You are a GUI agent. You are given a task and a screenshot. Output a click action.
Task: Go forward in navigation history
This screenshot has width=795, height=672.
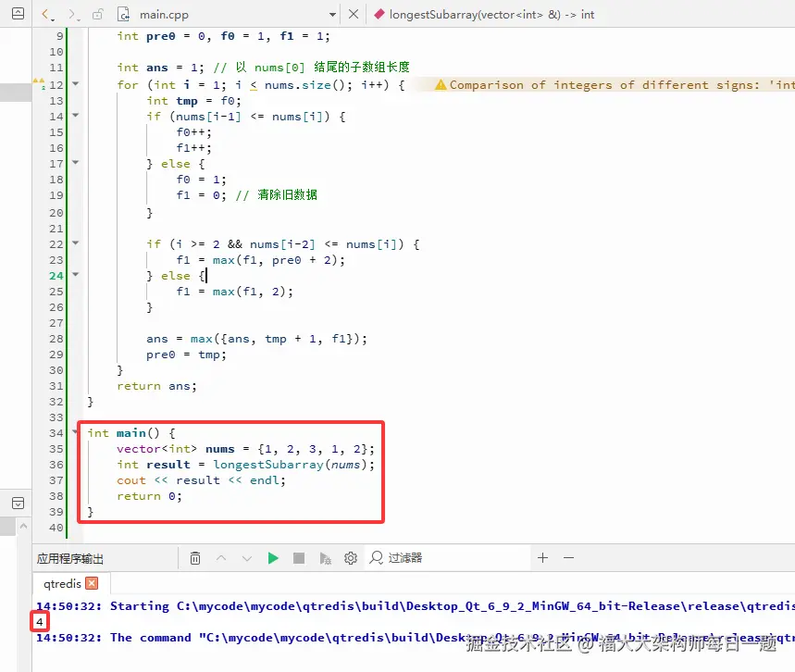[x=73, y=15]
